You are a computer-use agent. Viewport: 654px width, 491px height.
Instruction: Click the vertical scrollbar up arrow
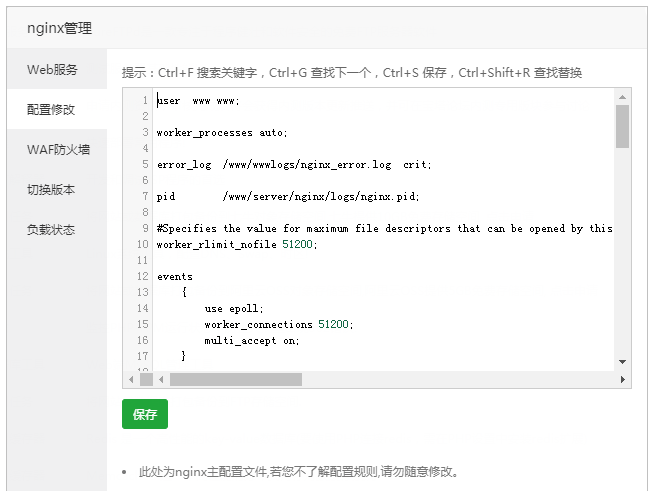tap(622, 97)
